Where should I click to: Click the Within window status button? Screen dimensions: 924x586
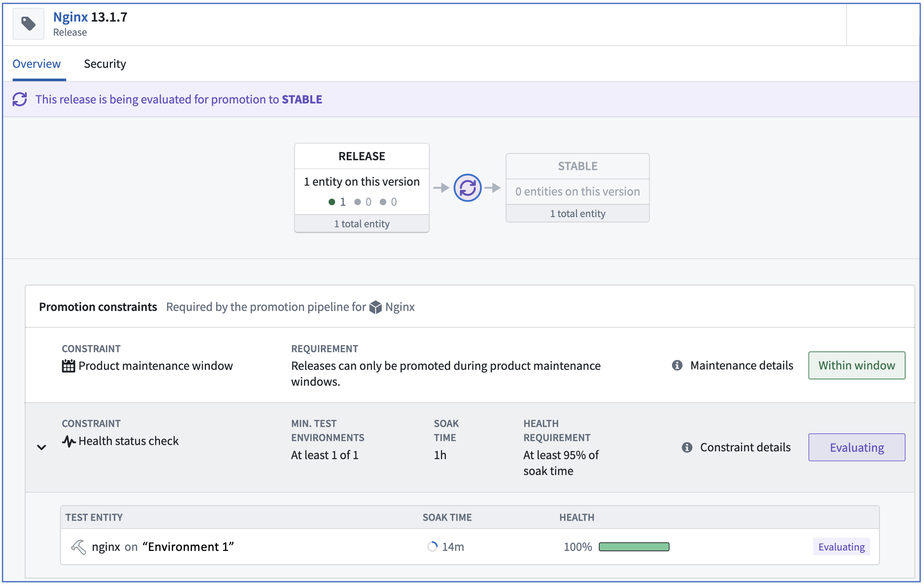point(856,365)
